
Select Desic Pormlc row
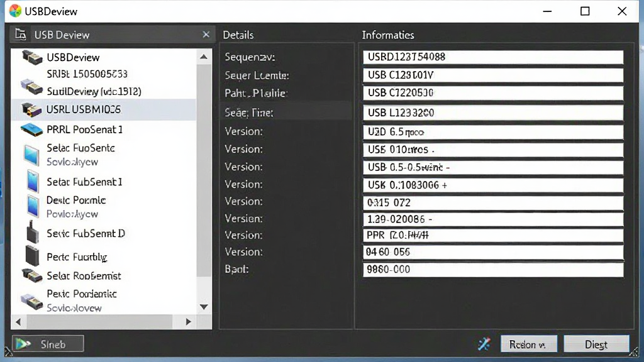tap(104, 206)
